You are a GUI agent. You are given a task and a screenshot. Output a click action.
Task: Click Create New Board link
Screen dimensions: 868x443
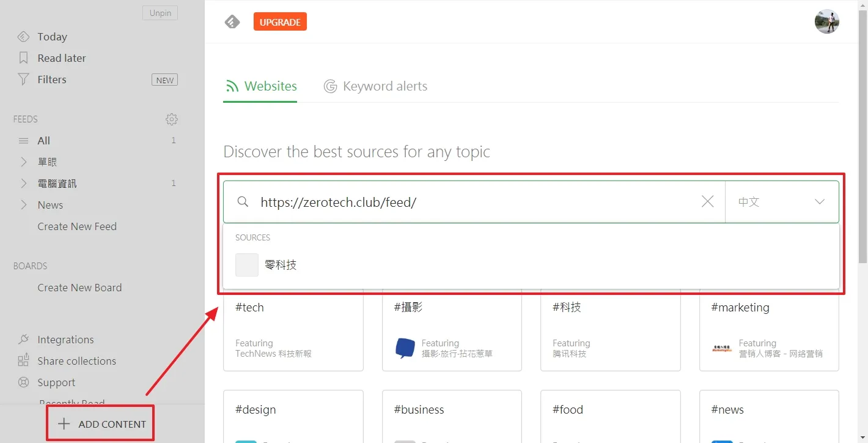(x=79, y=288)
